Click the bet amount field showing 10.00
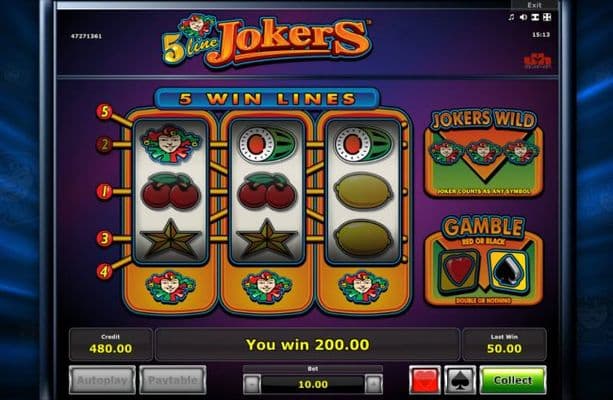 [x=313, y=384]
